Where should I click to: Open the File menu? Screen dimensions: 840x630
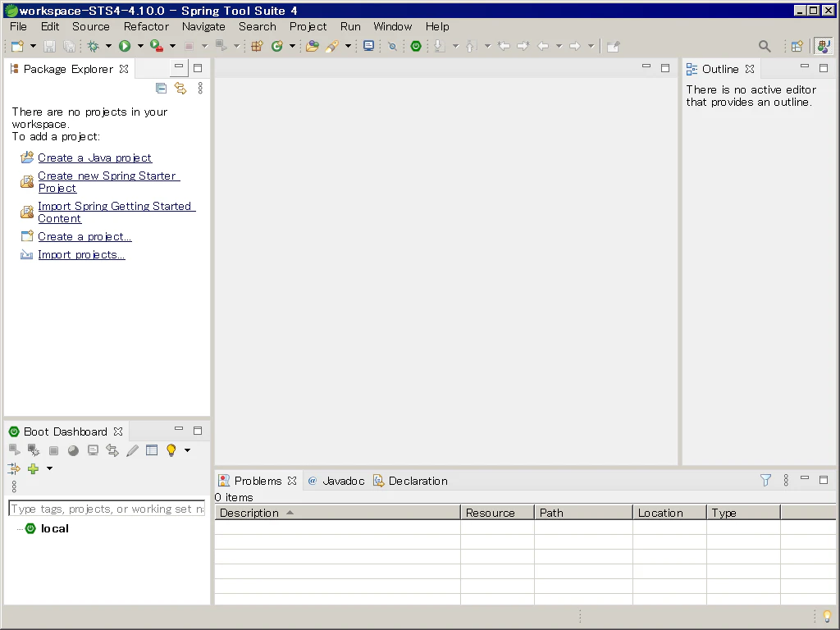pos(18,26)
